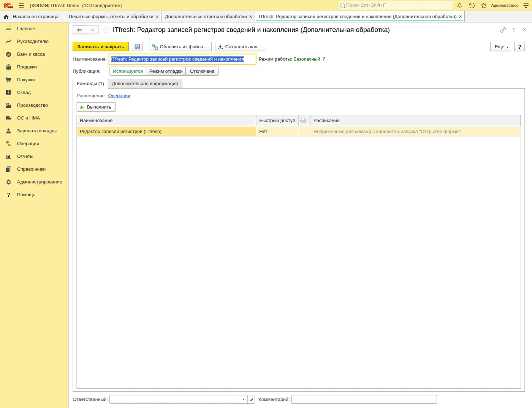Image resolution: width=532 pixels, height=408 pixels.
Task: Set publication to Используется
Action: (128, 71)
